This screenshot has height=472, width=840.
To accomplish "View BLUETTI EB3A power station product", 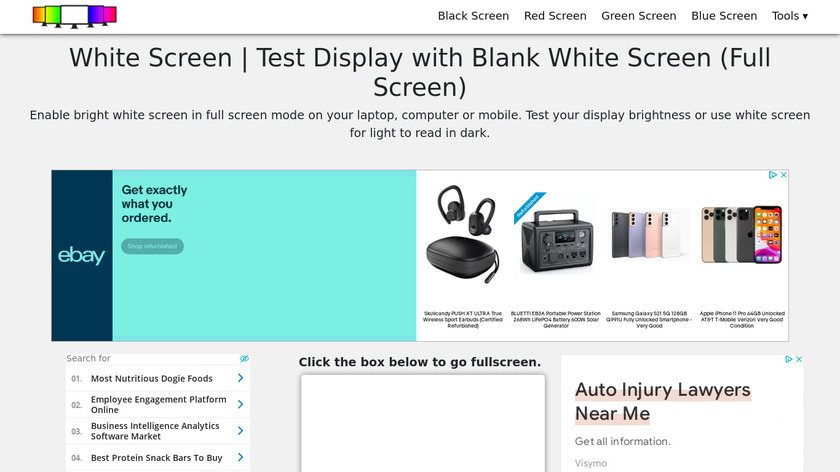I will click(556, 233).
